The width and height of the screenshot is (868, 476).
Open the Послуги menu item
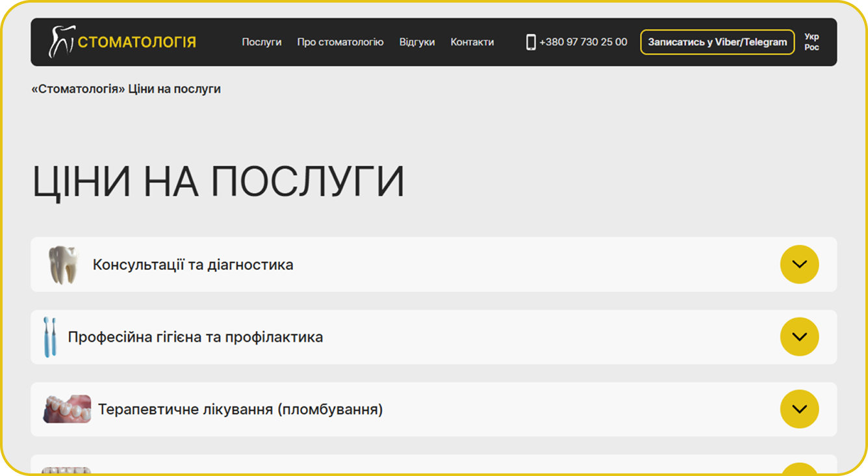262,42
